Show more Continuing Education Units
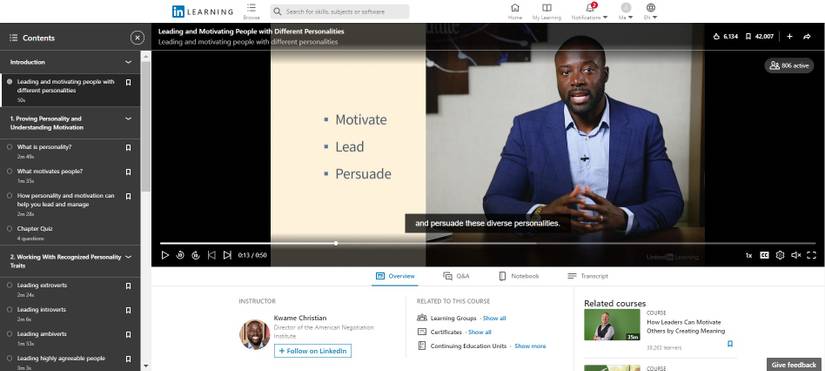 coord(530,346)
